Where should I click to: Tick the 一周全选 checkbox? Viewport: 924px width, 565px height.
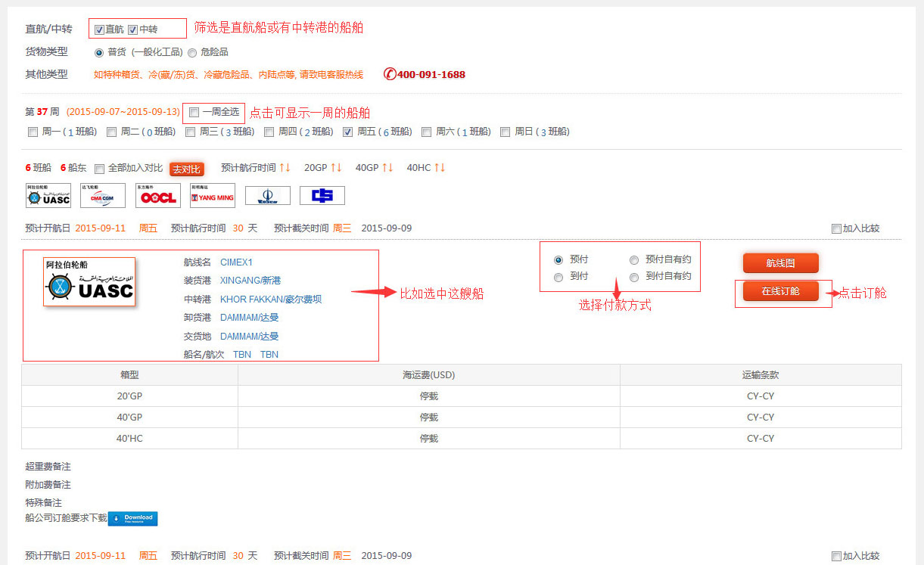(194, 112)
